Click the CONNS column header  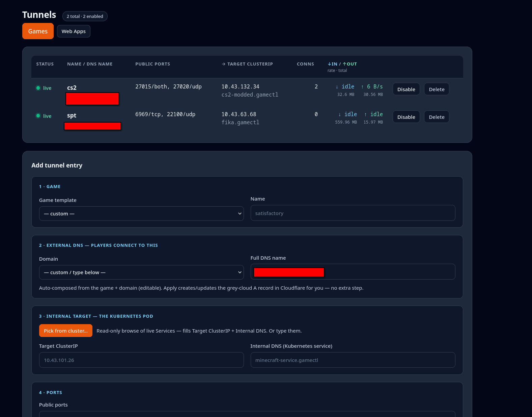coord(305,64)
